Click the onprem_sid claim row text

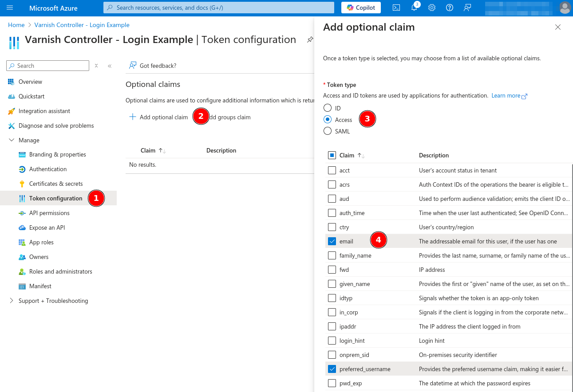tap(354, 355)
